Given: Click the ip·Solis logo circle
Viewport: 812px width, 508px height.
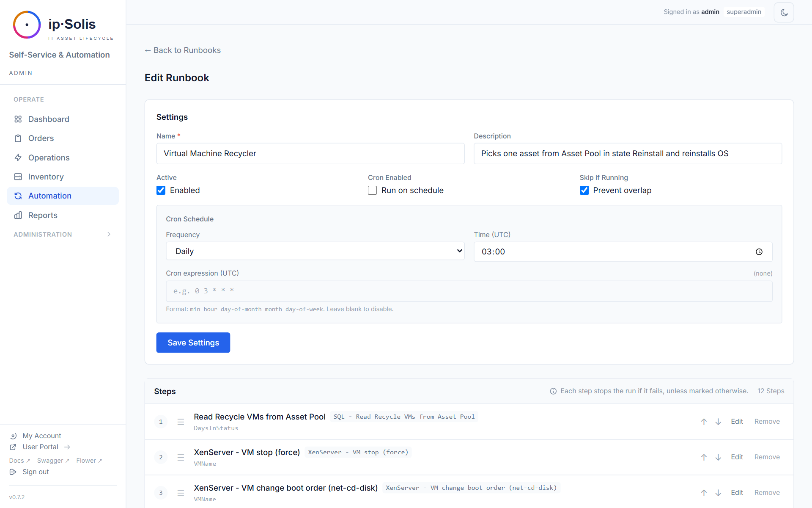Looking at the screenshot, I should point(27,25).
